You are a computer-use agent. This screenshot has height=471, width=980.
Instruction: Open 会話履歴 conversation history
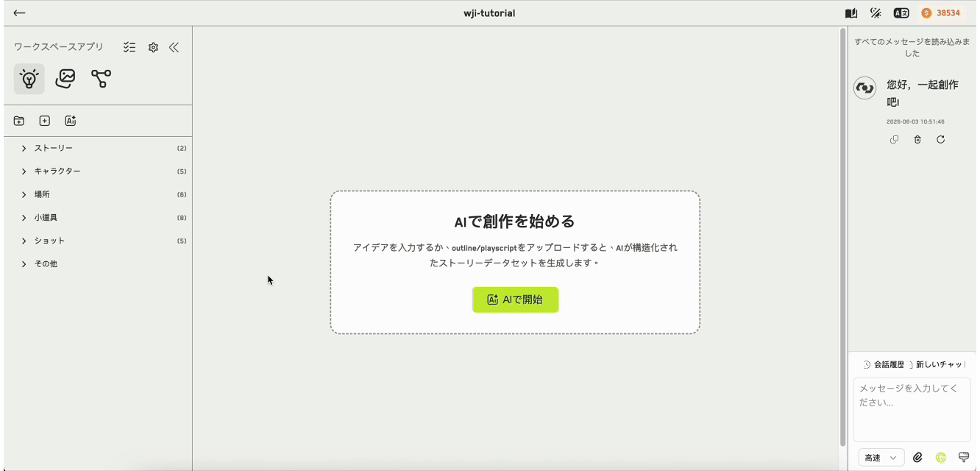pyautogui.click(x=884, y=364)
